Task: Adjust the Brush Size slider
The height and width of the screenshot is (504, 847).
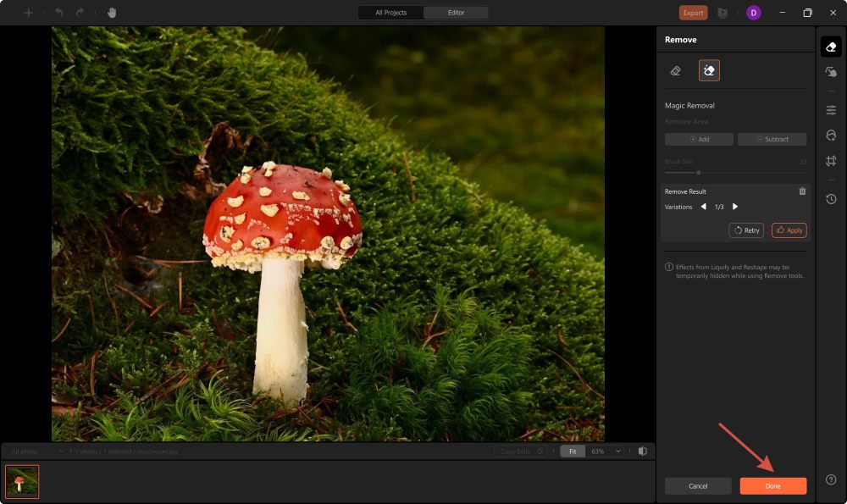Action: (698, 172)
